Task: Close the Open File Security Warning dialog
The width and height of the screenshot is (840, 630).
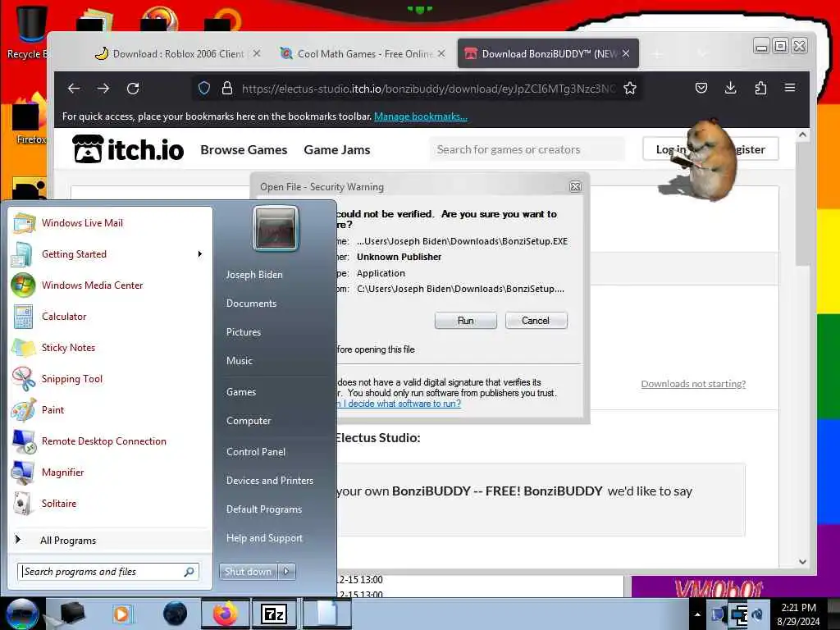Action: tap(575, 186)
